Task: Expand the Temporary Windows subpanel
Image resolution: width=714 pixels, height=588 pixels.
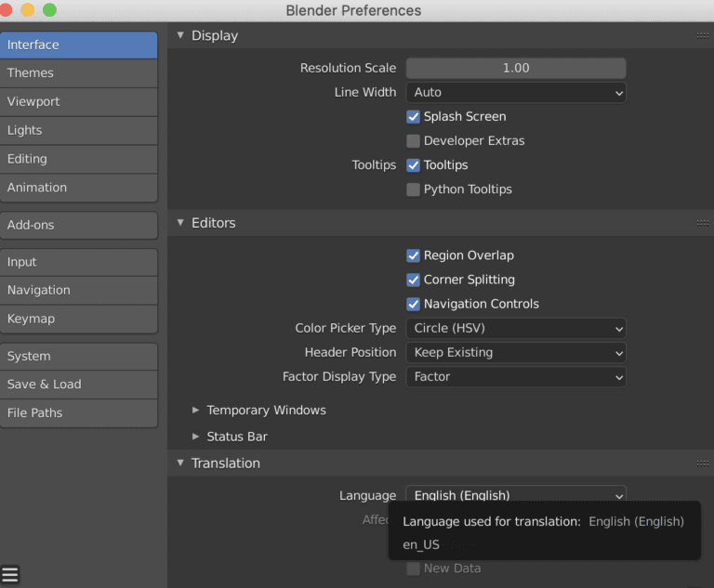Action: tap(195, 410)
